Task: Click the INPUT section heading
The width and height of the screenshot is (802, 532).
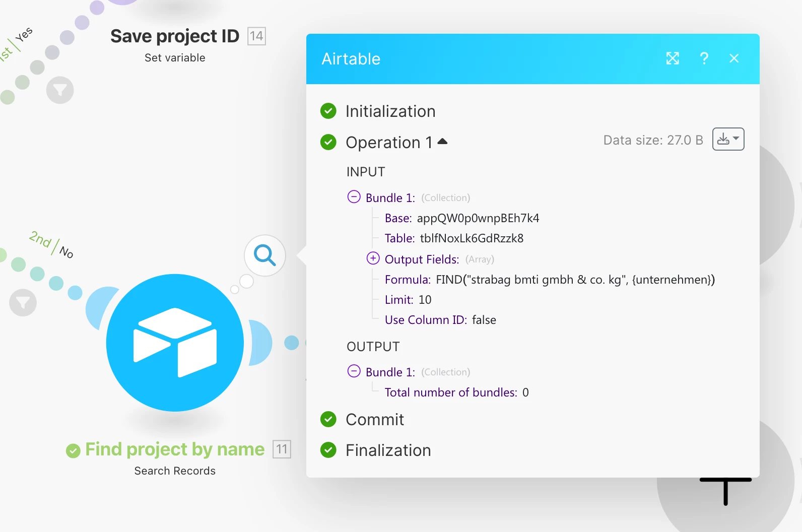Action: [x=366, y=172]
